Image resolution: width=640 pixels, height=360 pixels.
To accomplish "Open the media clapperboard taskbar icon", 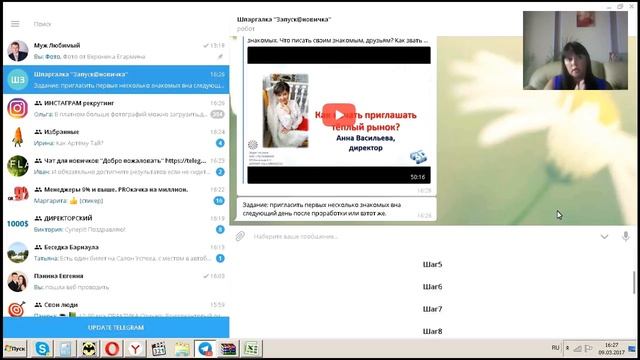I will click(x=159, y=349).
